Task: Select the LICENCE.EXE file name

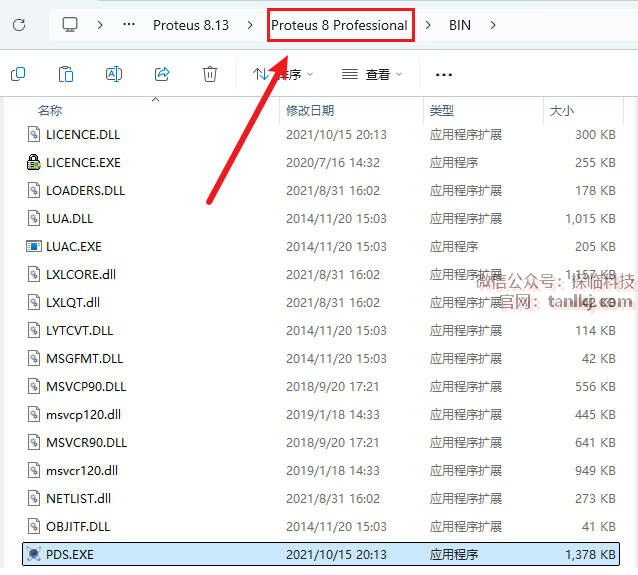Action: pyautogui.click(x=83, y=162)
